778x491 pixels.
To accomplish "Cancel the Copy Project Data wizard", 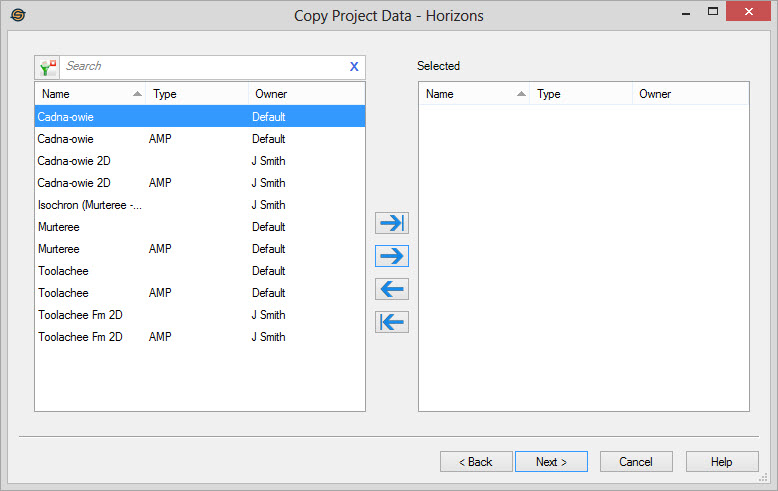I will pyautogui.click(x=636, y=462).
